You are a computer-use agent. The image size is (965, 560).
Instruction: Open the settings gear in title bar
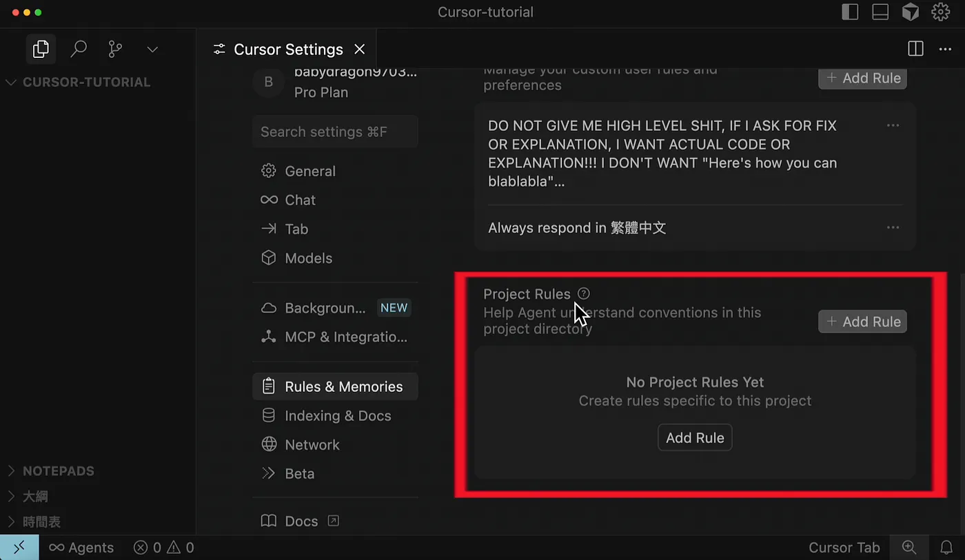tap(941, 12)
